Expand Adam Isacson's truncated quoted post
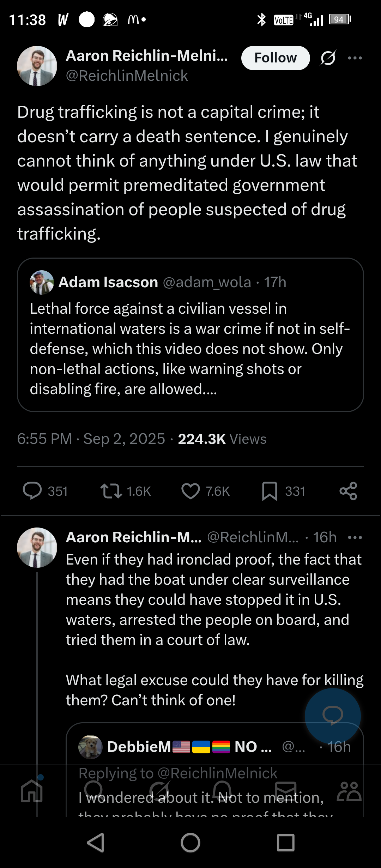 (x=190, y=349)
